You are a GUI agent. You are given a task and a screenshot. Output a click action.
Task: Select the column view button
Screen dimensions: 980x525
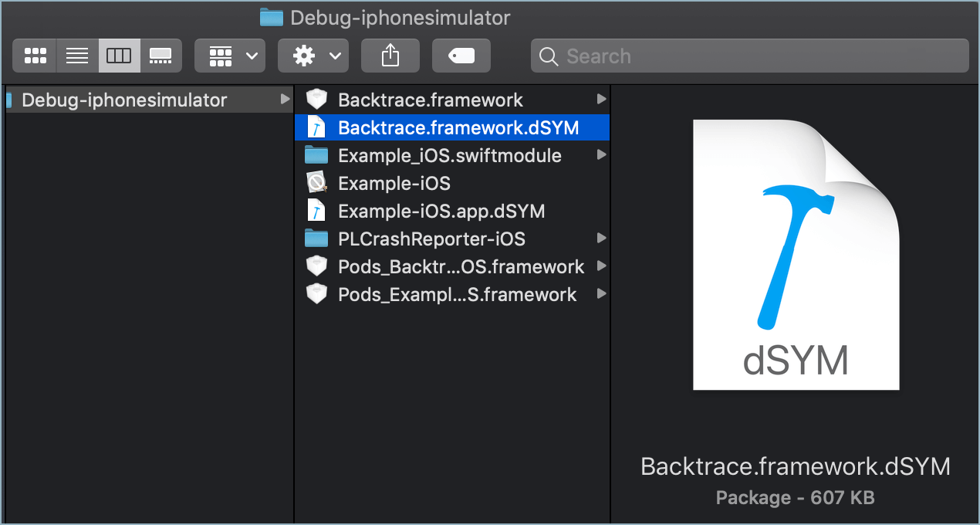(x=119, y=56)
